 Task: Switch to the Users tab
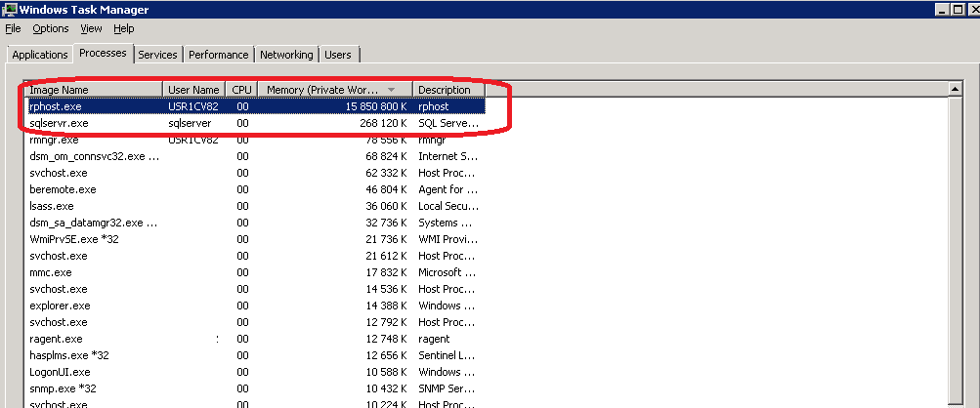click(x=338, y=55)
